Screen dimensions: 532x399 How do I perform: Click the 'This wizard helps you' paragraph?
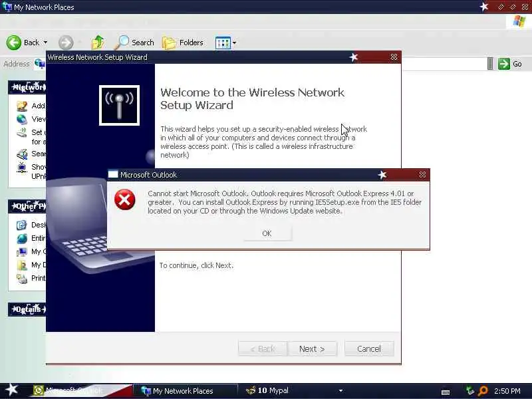pos(263,142)
